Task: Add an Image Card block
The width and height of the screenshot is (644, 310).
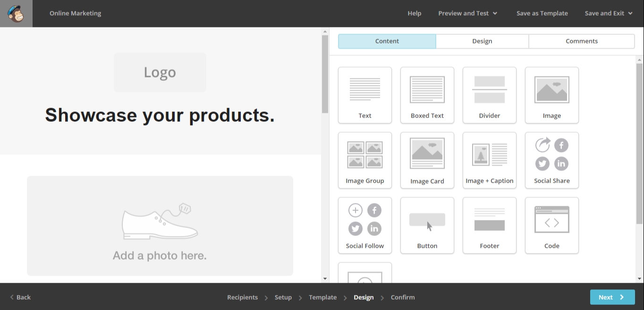Action: 427,160
